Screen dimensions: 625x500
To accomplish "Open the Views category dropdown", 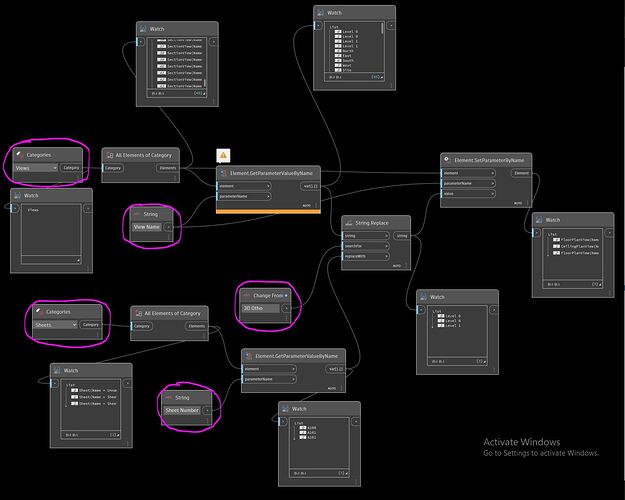I will coord(36,168).
